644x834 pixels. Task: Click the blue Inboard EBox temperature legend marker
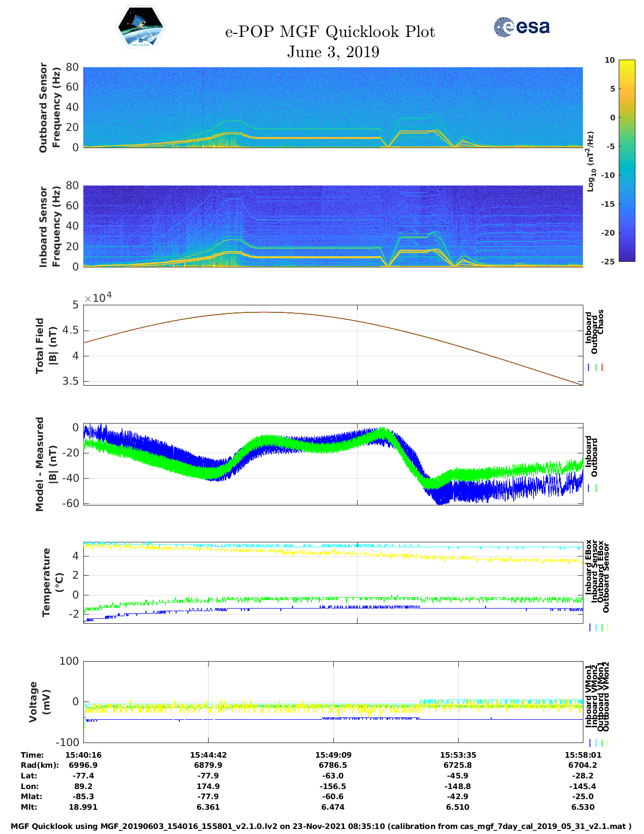pos(589,627)
